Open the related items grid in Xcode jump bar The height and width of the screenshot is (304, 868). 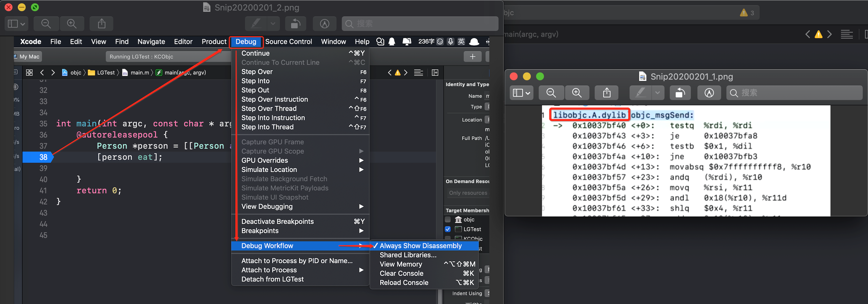click(x=29, y=72)
